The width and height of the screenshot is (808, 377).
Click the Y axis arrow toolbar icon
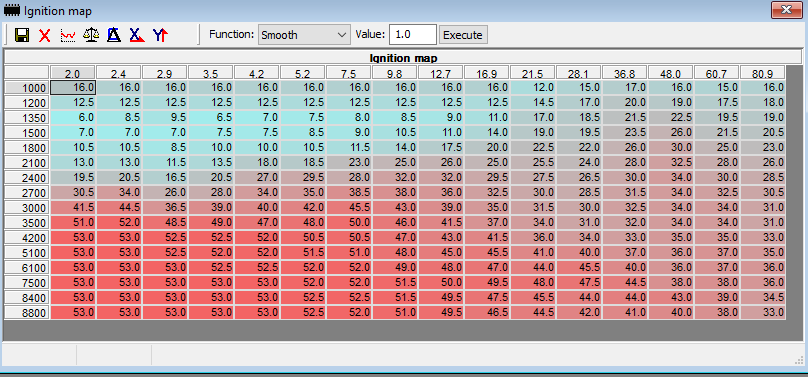coord(161,35)
